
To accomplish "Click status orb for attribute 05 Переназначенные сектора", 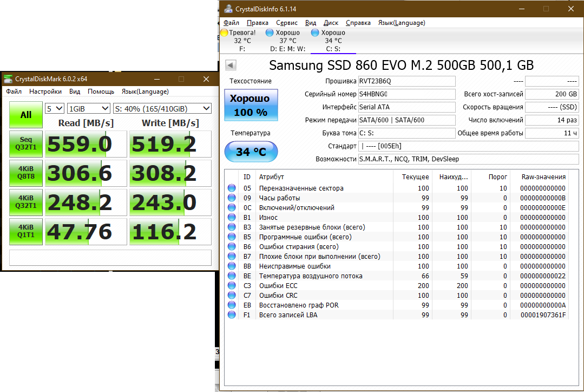I will point(232,188).
